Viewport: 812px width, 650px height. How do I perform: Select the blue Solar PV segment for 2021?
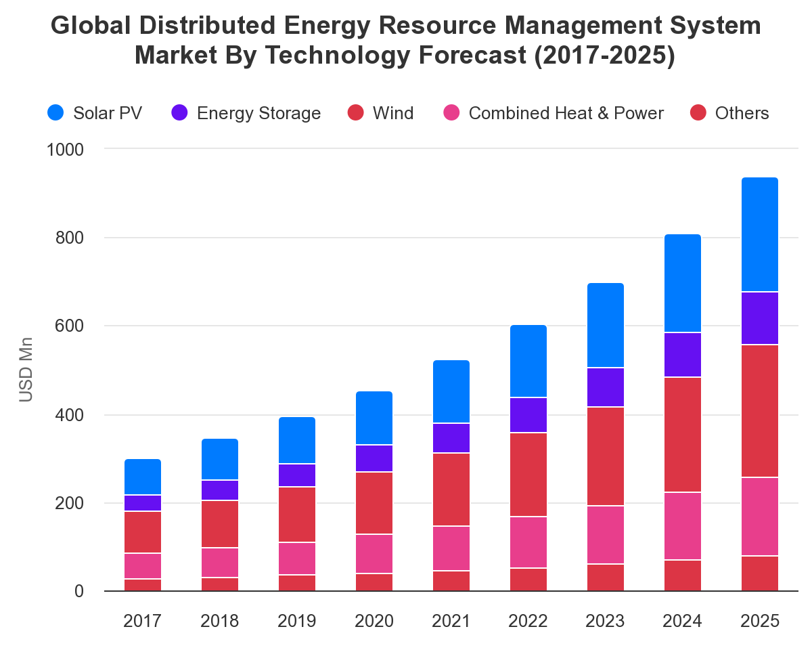(x=451, y=391)
